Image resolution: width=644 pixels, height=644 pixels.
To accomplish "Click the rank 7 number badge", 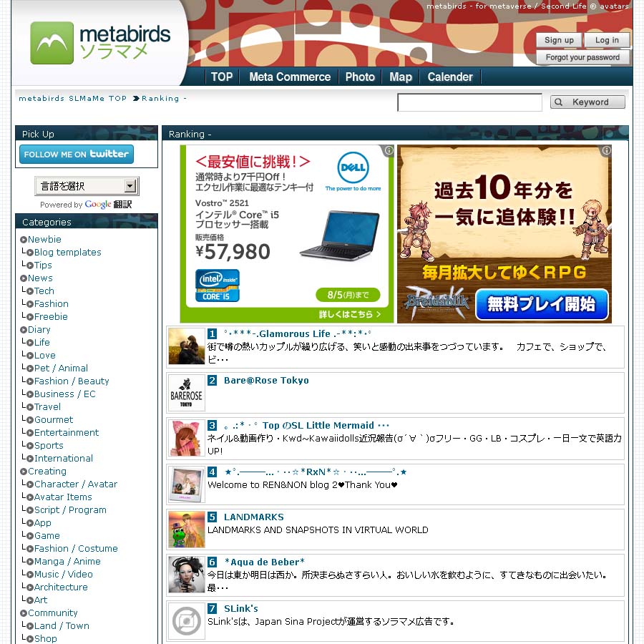I will pyautogui.click(x=212, y=608).
